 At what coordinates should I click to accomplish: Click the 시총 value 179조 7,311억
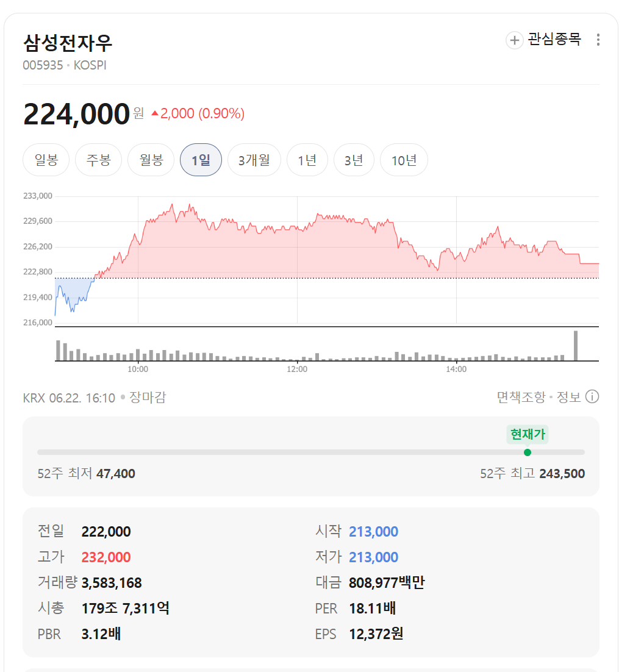click(125, 608)
